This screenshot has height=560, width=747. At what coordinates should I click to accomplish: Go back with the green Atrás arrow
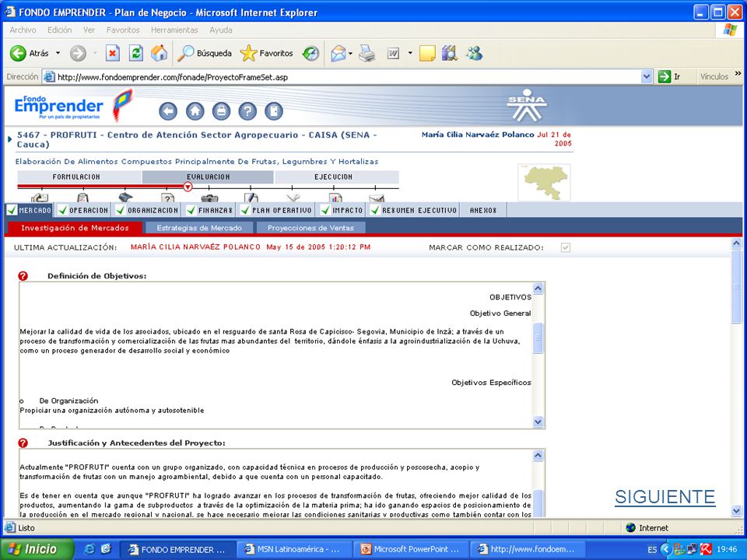click(18, 53)
